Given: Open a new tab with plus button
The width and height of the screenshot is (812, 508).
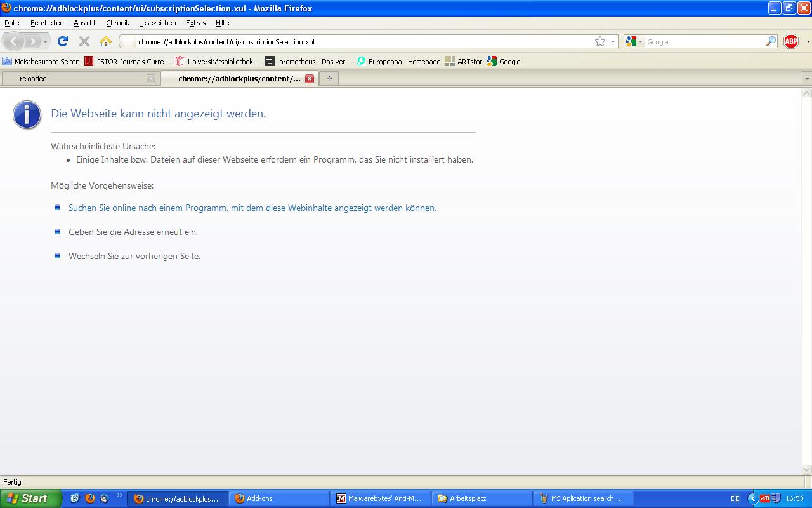Looking at the screenshot, I should click(x=329, y=79).
